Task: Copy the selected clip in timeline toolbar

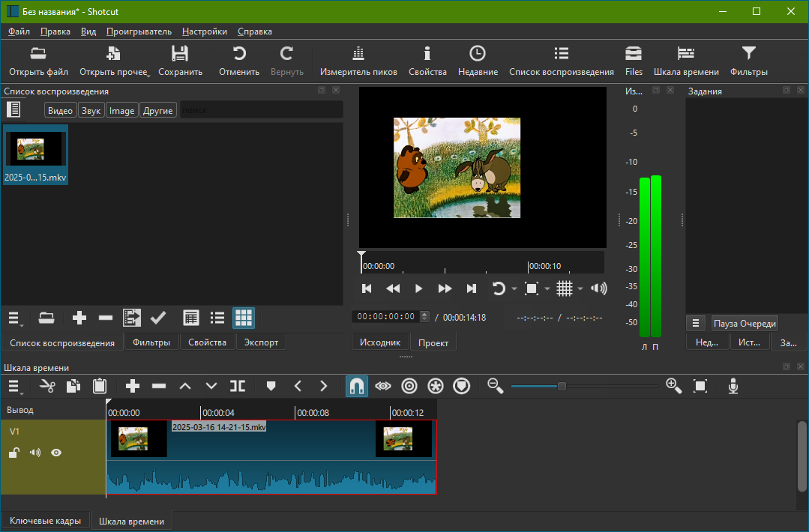Action: point(73,386)
